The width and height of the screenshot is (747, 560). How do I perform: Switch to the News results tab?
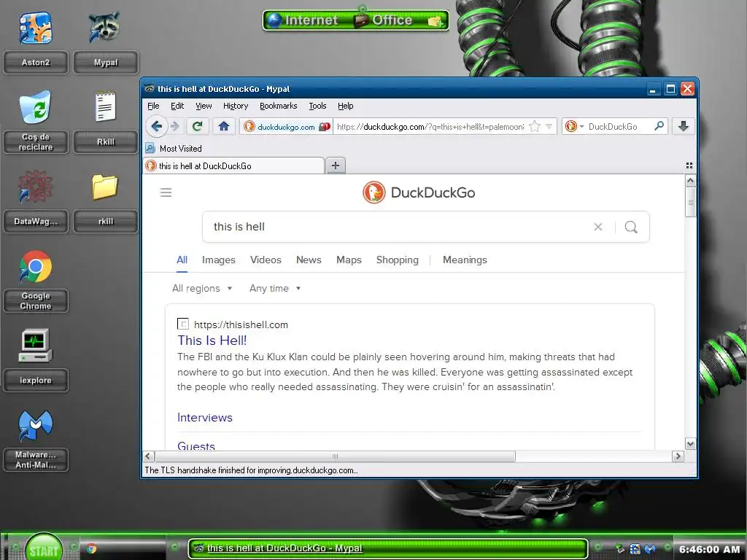point(309,260)
